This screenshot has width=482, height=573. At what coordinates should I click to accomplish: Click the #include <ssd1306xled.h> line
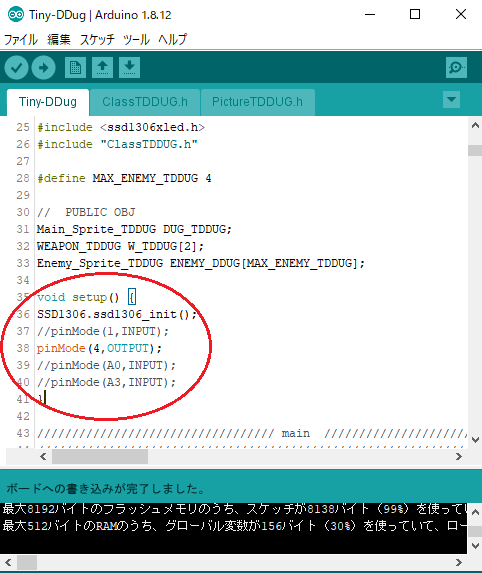[x=121, y=127]
